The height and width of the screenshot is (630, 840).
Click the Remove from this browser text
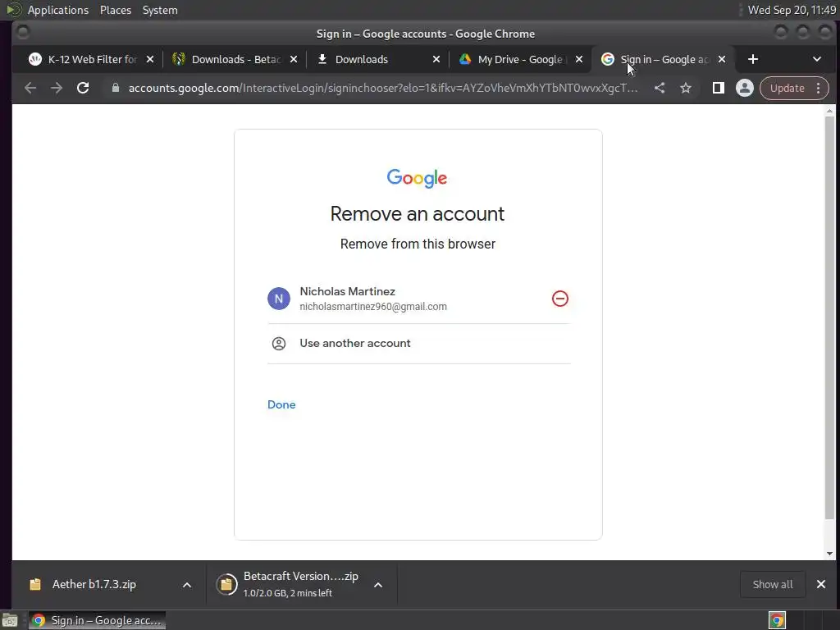(x=418, y=244)
